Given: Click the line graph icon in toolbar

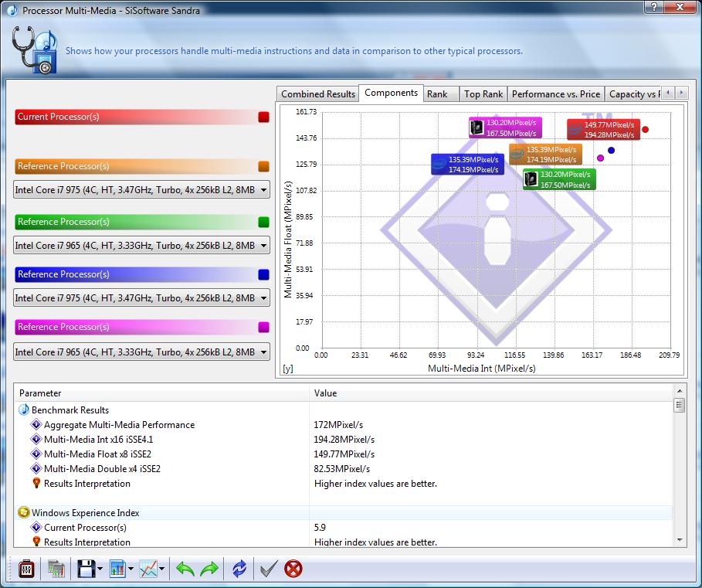Looking at the screenshot, I should pyautogui.click(x=148, y=569).
